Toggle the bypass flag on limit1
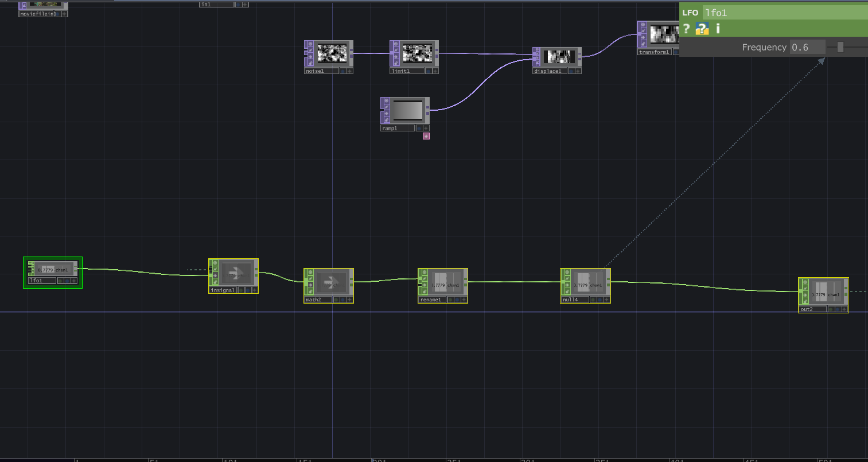The height and width of the screenshot is (462, 868). tap(394, 51)
